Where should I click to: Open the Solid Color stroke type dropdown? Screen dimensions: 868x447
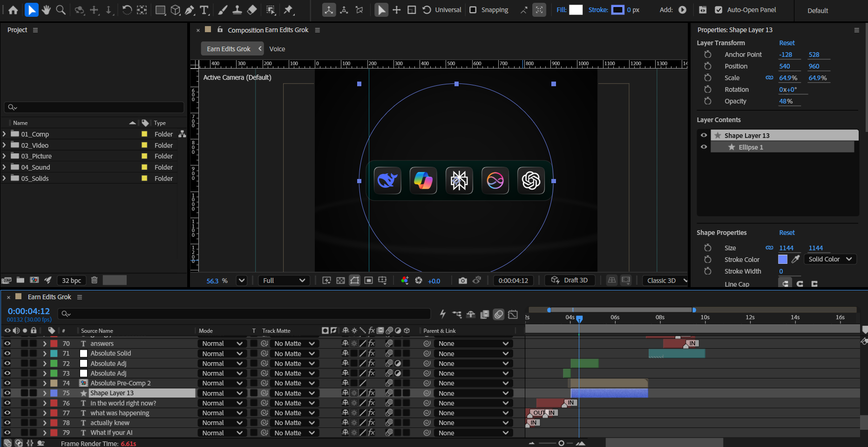click(830, 259)
